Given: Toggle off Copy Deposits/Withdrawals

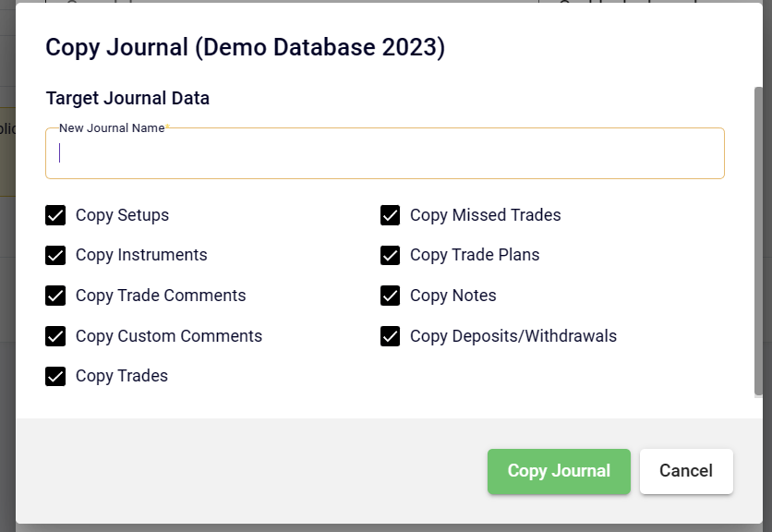Looking at the screenshot, I should pos(390,336).
